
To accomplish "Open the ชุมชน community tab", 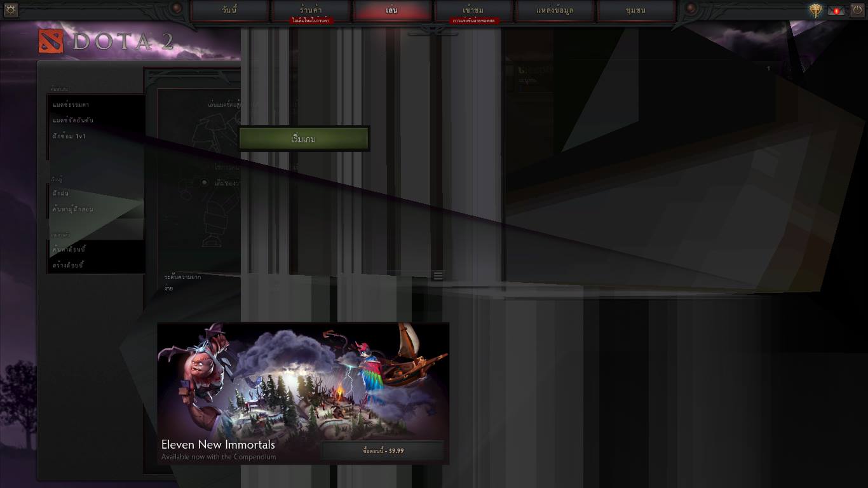I will [636, 10].
